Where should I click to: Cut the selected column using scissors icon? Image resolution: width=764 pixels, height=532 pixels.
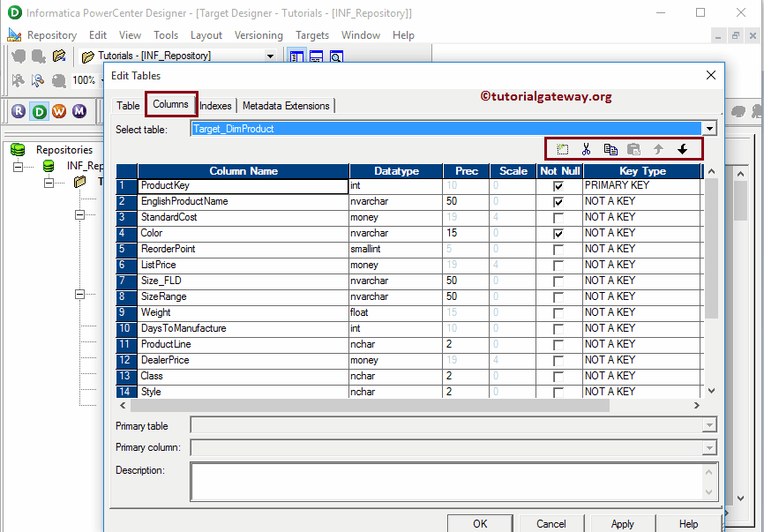click(x=586, y=148)
